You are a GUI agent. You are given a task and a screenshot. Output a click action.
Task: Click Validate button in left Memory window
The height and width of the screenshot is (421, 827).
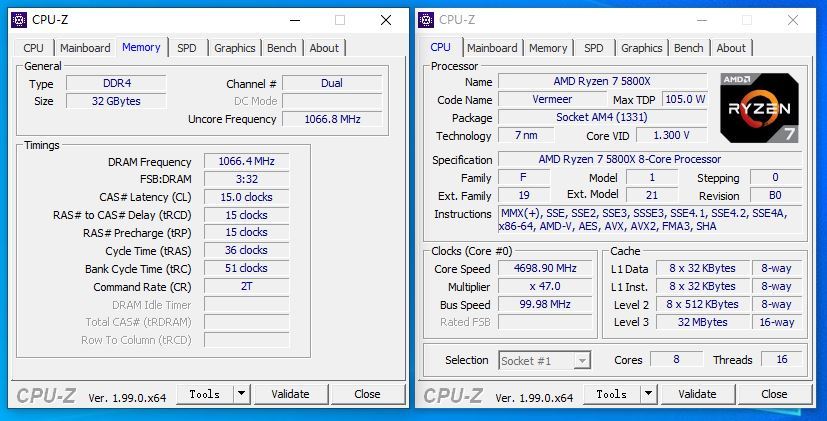pos(290,394)
